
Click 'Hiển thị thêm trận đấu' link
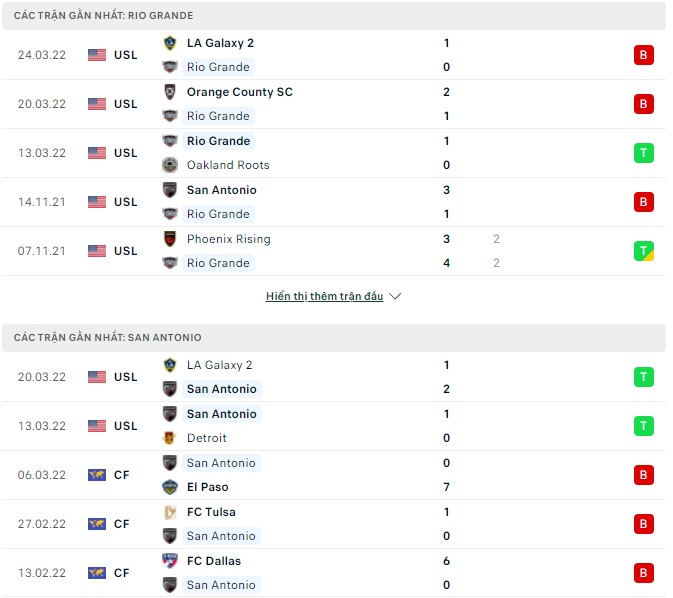324,297
